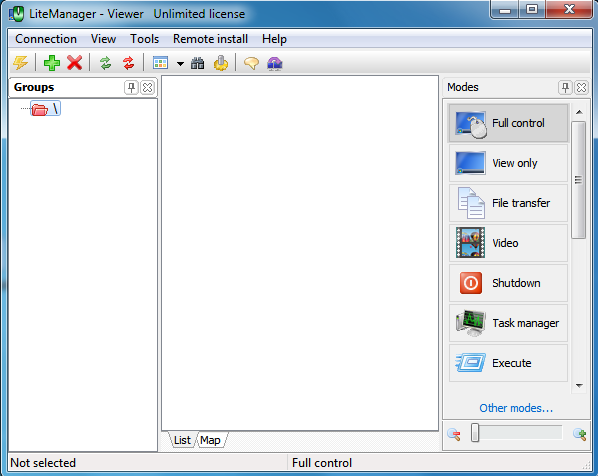Delete connection with the red X icon
Screen dimensions: 598x476
pyautogui.click(x=75, y=63)
